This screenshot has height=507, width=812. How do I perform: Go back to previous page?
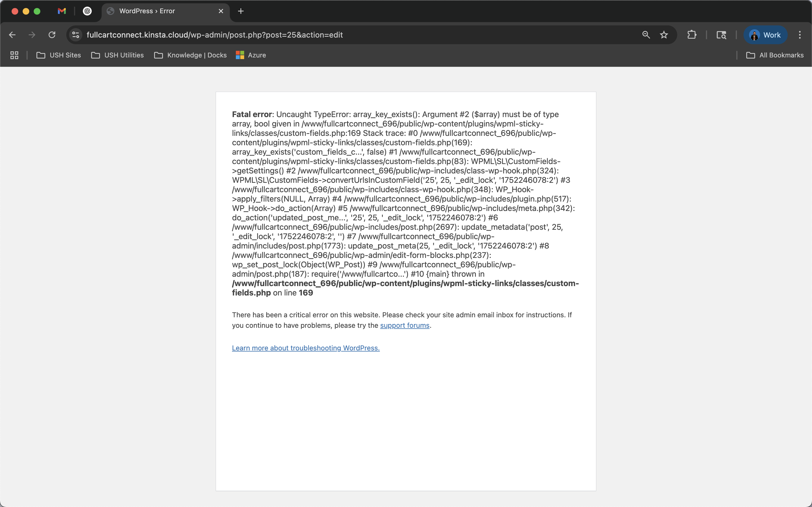pyautogui.click(x=12, y=35)
